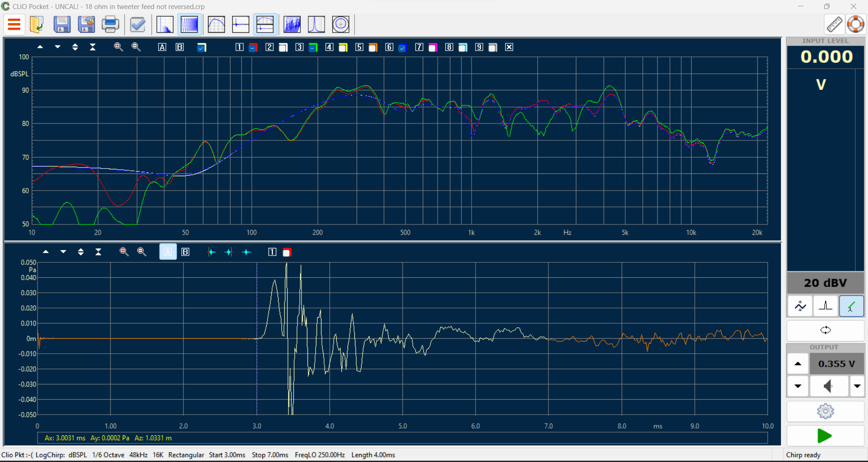868x462 pixels.
Task: Click the save-as floppy with chart icon
Action: [x=86, y=24]
